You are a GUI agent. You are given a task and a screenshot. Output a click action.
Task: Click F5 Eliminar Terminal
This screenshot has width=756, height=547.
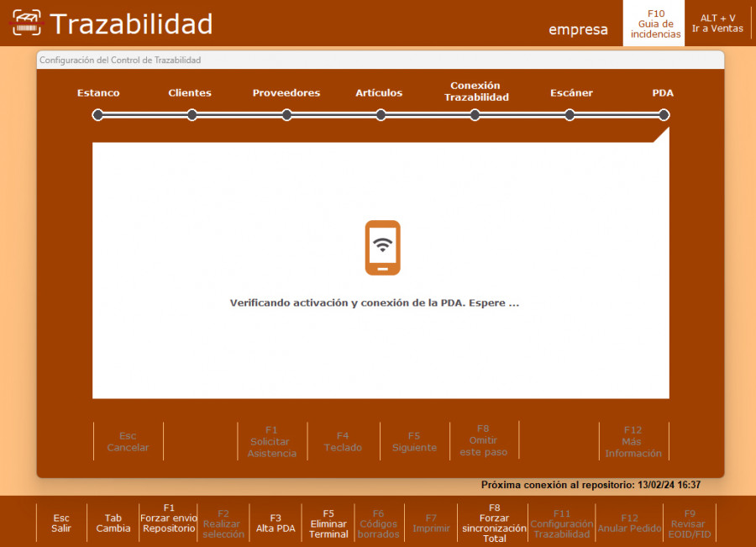point(328,523)
